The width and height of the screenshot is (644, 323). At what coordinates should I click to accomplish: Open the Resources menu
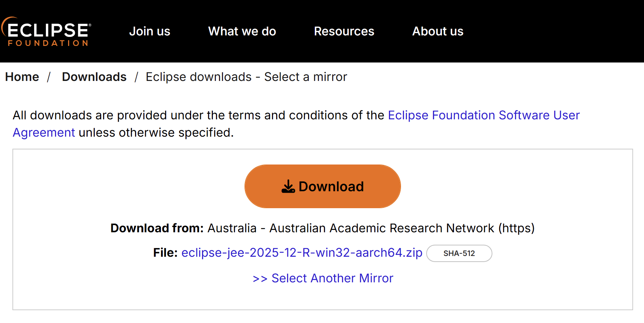[344, 31]
